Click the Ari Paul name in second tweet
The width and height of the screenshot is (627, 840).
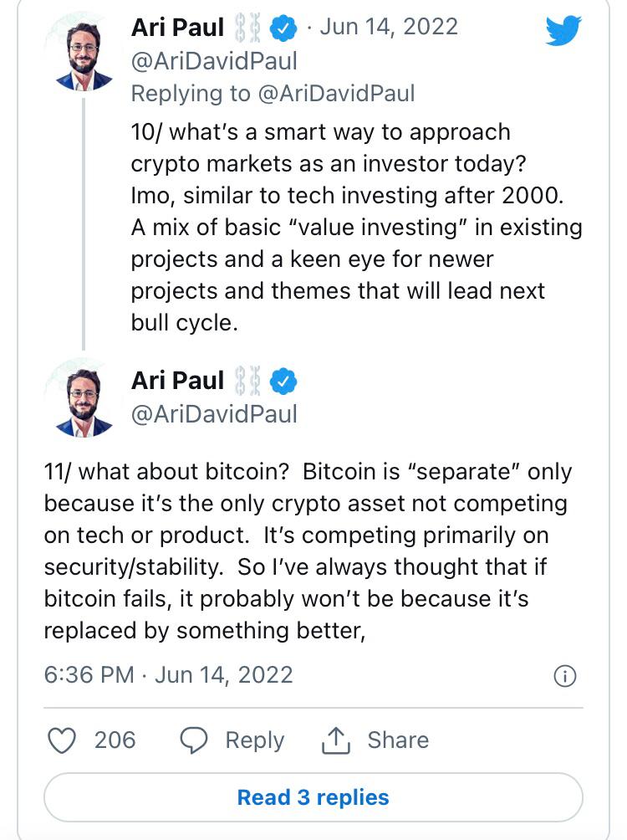tap(178, 382)
